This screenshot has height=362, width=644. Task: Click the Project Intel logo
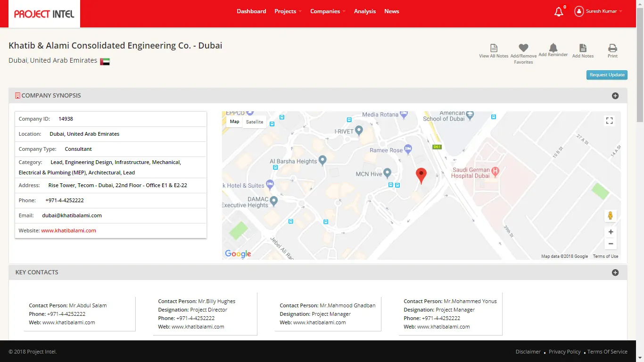pos(44,14)
